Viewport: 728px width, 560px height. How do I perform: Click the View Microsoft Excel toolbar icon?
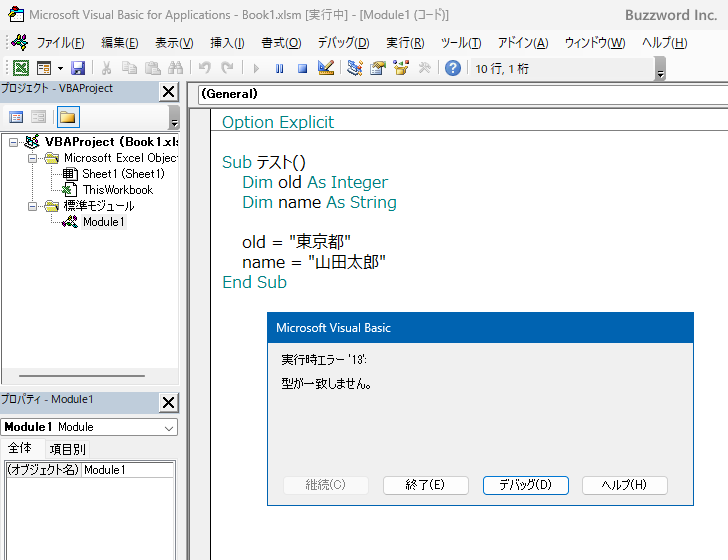tap(21, 68)
